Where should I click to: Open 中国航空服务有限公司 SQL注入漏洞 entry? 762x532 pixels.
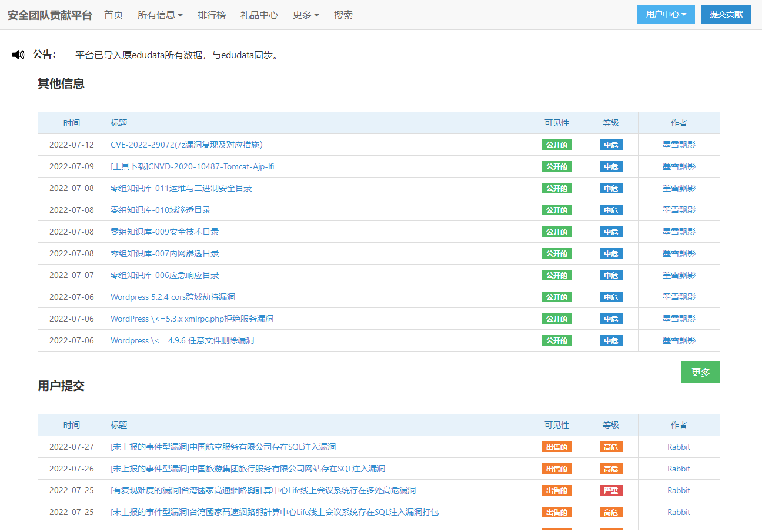click(x=223, y=447)
